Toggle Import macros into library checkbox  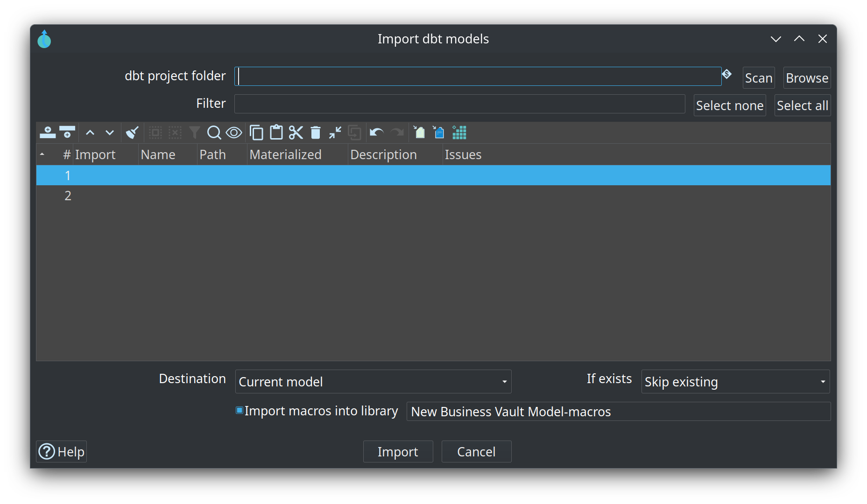tap(240, 410)
